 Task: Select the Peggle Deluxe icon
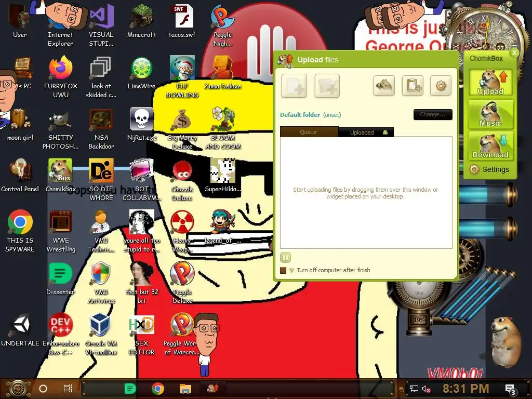pos(182,283)
